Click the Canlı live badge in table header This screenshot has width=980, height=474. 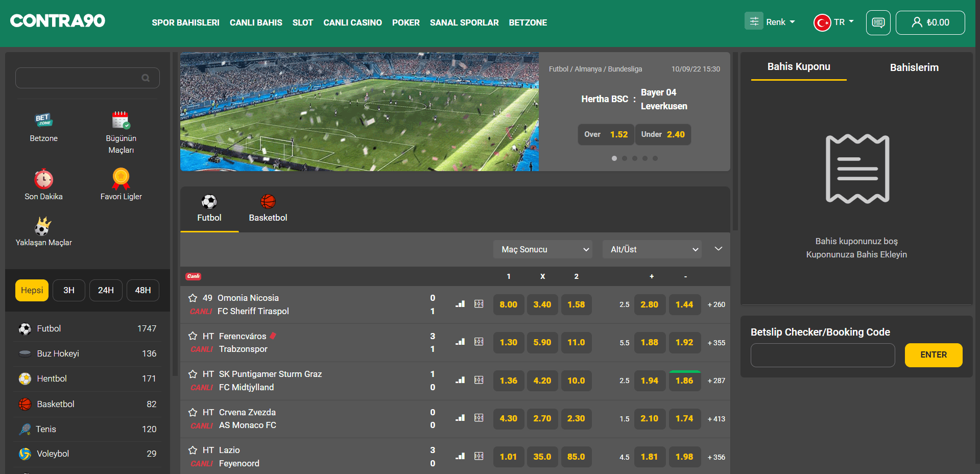click(194, 276)
